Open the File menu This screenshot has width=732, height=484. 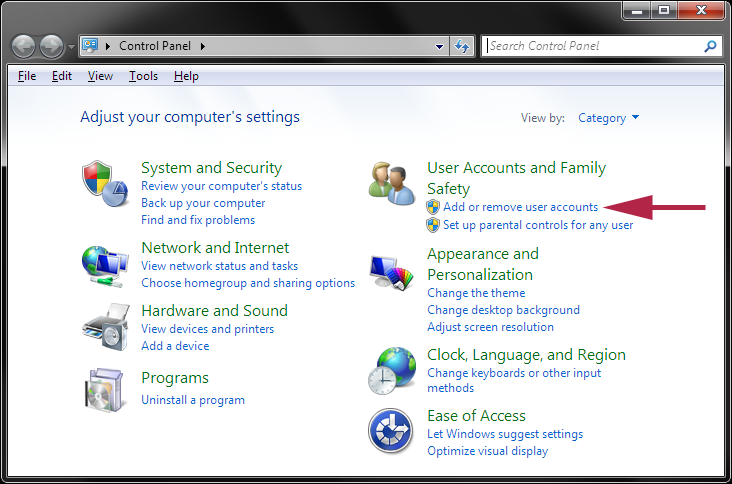27,76
